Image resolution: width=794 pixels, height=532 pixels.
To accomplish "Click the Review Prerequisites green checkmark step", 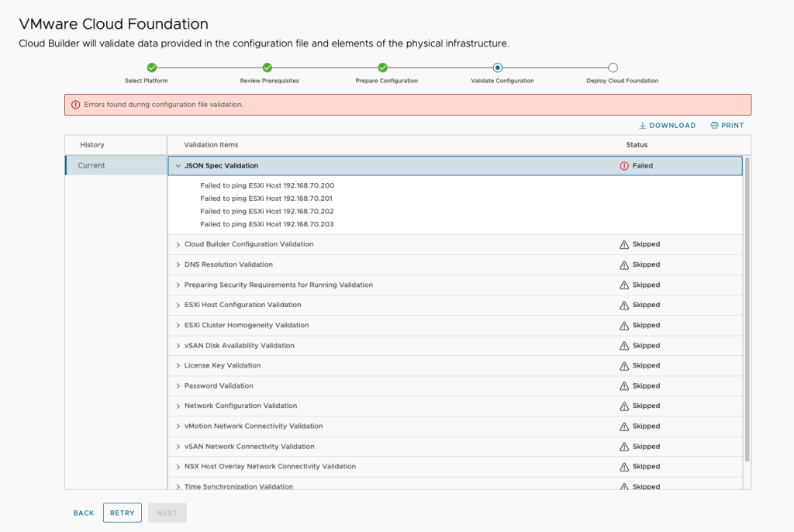I will coord(268,67).
